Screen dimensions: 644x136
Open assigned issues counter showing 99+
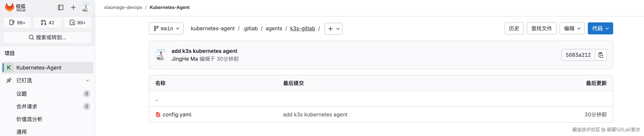17,23
